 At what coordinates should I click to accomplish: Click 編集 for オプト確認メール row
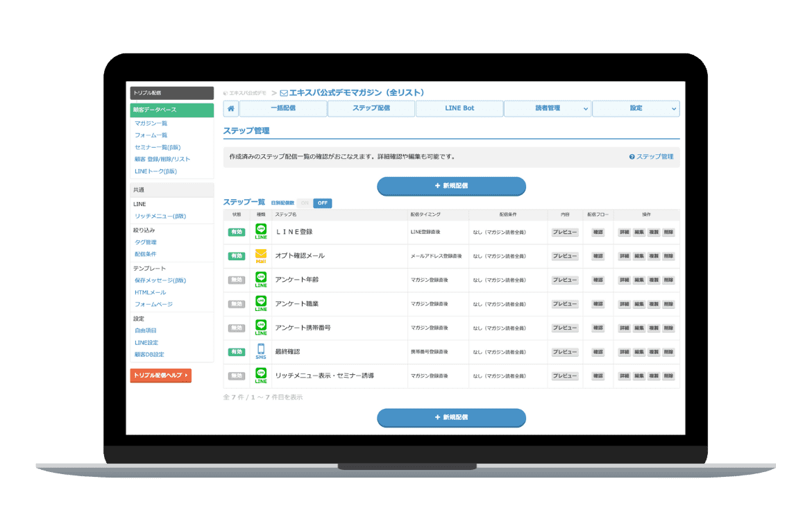pos(640,256)
